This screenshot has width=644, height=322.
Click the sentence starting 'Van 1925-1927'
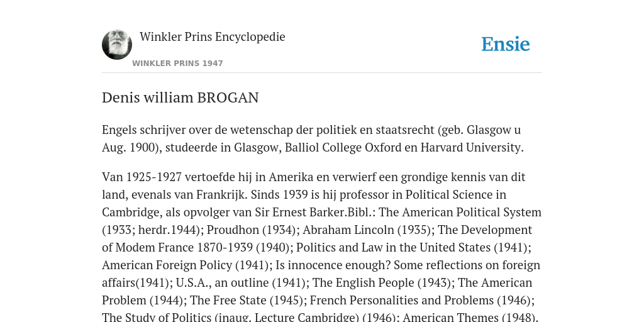[314, 186]
